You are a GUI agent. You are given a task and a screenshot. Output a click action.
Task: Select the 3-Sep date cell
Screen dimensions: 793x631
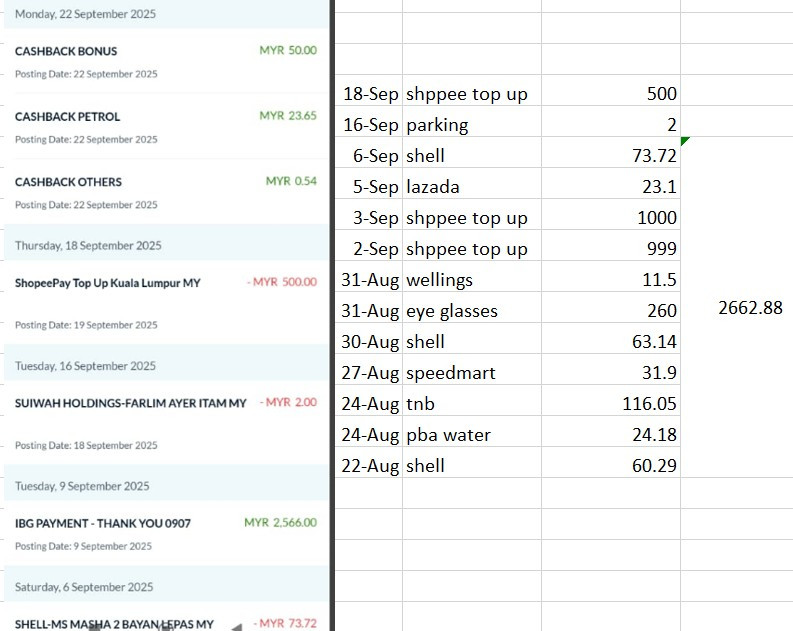(x=369, y=214)
